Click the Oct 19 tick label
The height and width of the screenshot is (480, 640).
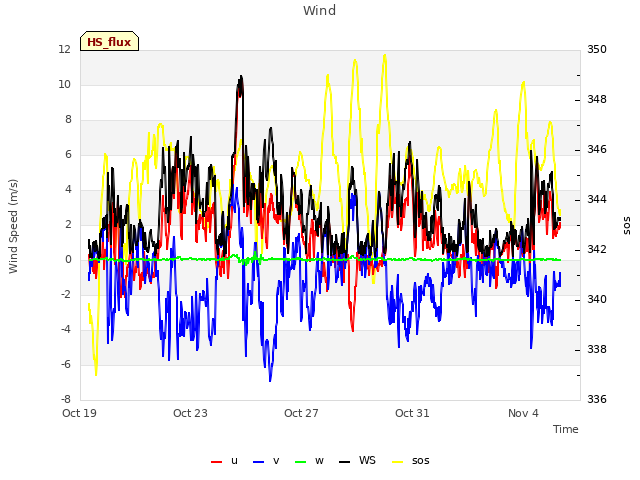click(79, 413)
